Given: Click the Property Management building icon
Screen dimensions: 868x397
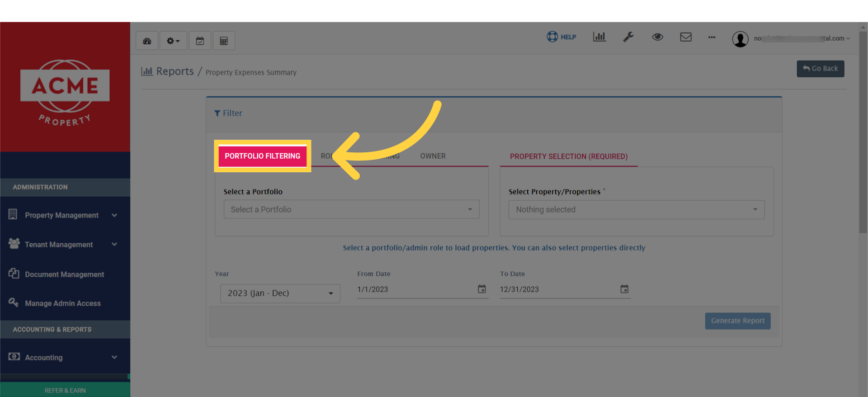Looking at the screenshot, I should (x=13, y=214).
